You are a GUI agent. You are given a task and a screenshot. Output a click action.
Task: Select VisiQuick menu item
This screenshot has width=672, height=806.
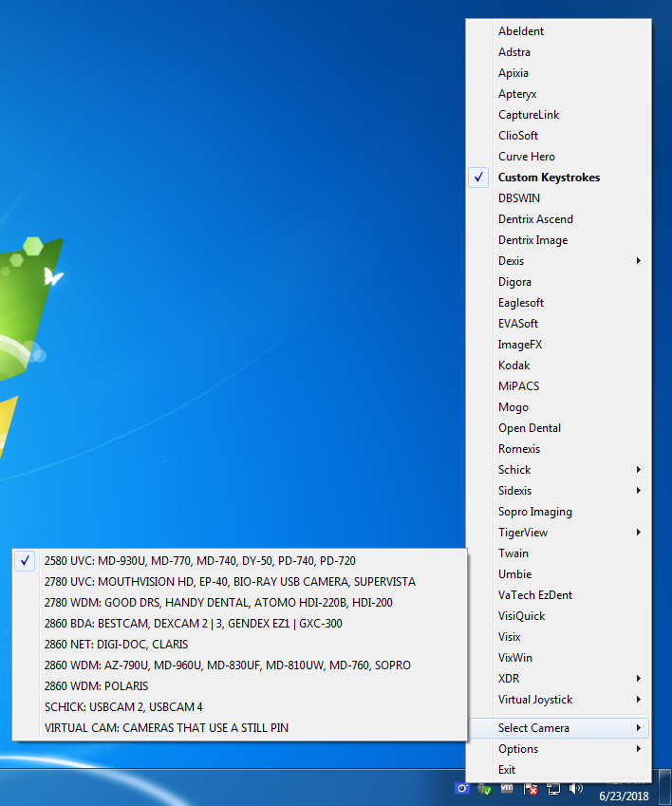coord(558,616)
